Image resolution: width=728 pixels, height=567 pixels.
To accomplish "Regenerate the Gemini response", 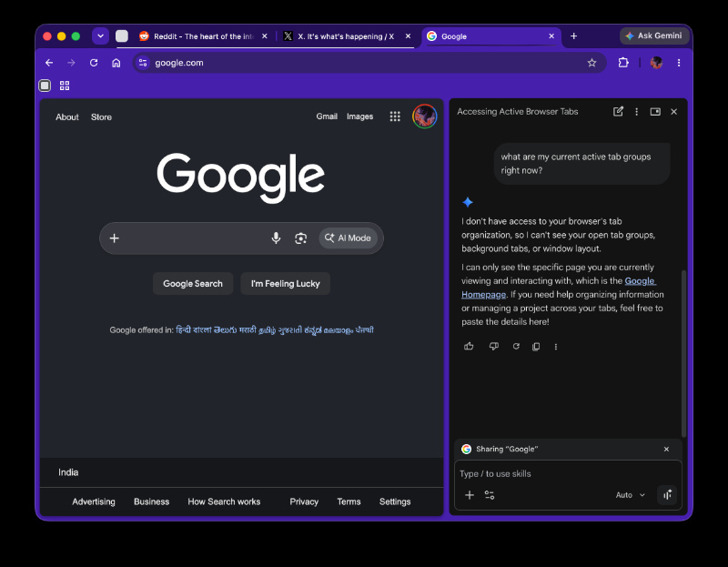I will (516, 346).
